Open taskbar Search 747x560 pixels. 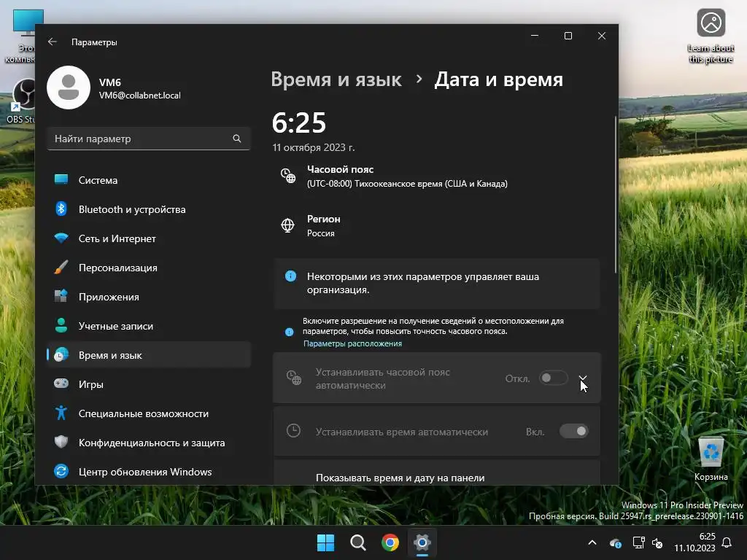point(357,542)
